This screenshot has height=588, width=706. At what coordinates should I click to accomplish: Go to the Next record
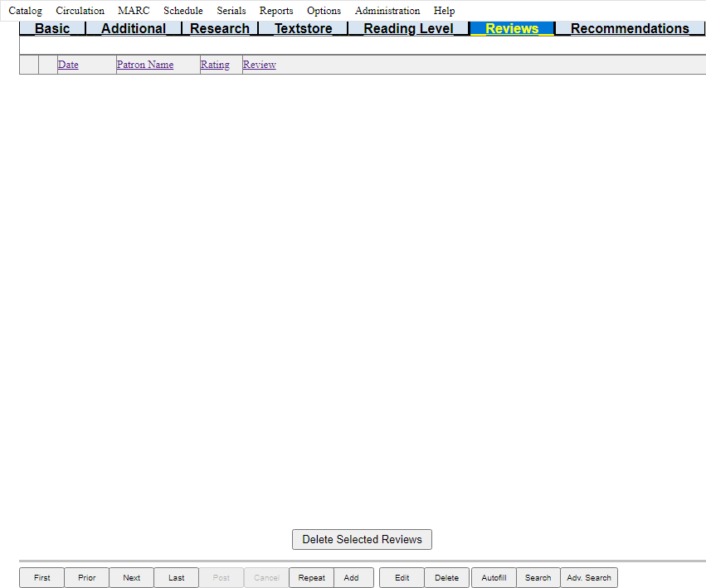[131, 578]
